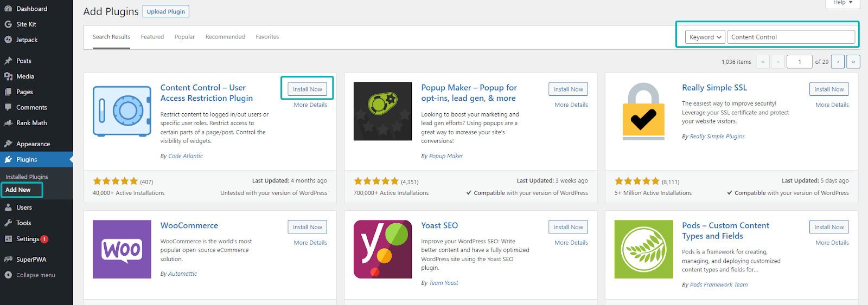Click the Media icon in sidebar

pos(8,76)
